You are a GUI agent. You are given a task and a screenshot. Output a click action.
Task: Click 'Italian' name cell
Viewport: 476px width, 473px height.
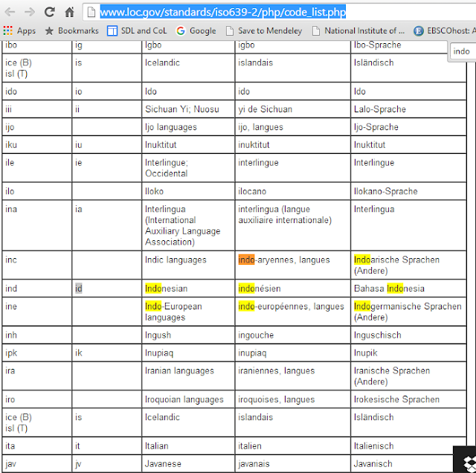click(188, 445)
